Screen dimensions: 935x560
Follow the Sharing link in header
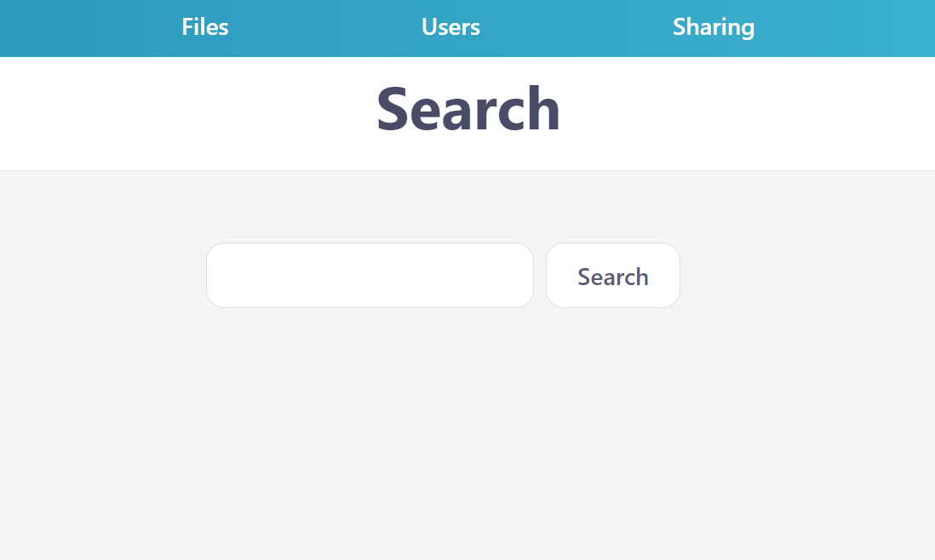click(x=714, y=27)
